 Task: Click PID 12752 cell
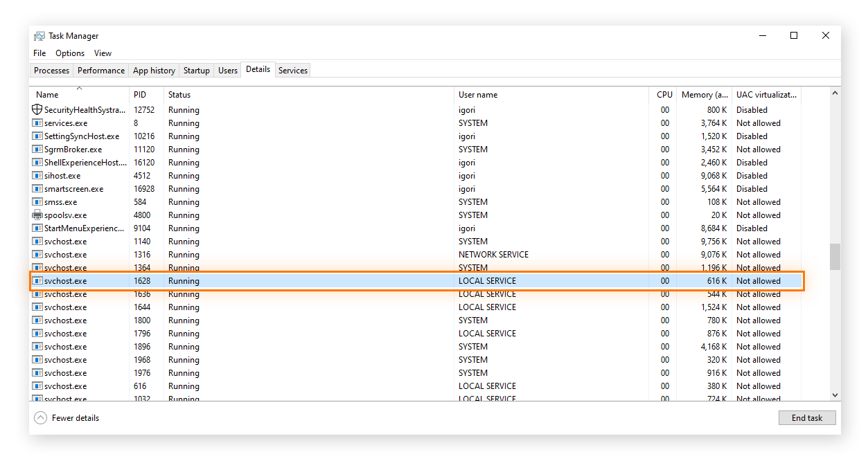coord(144,110)
